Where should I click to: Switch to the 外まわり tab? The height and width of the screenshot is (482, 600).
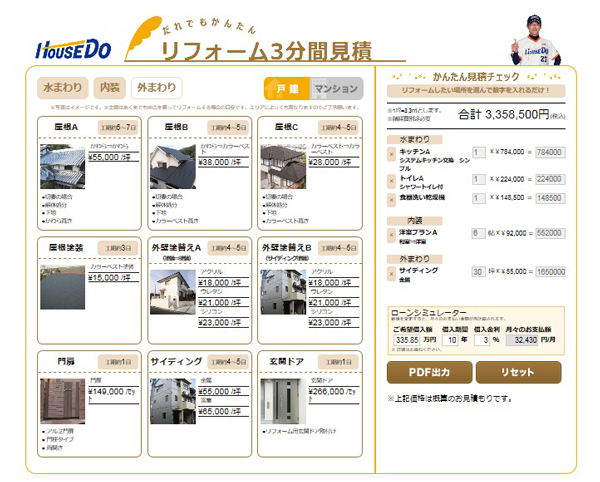coord(156,87)
